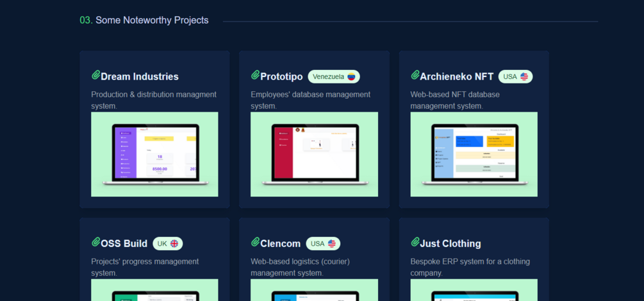Viewport: 644px width, 301px height.
Task: Click 'Bespoke ERP system for a clothing company.' text
Action: coord(470,267)
